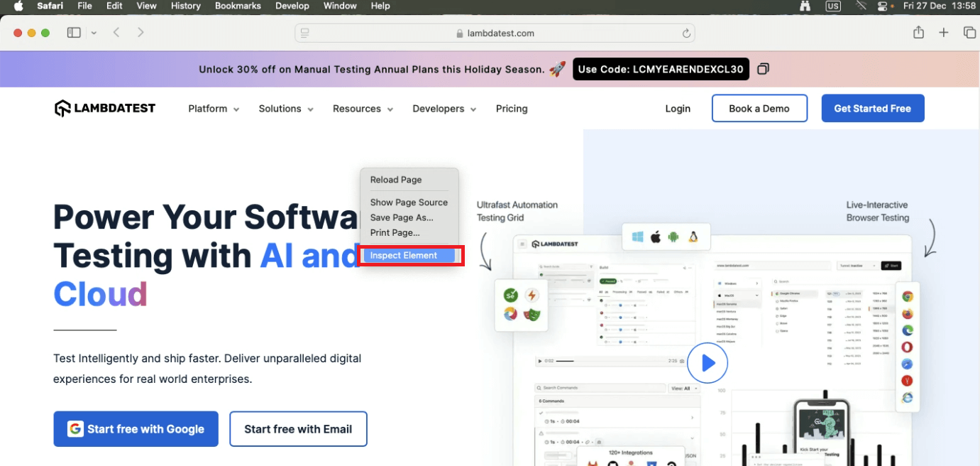Select the Firefox browser icon in the sidebar
The image size is (980, 466).
point(908,313)
